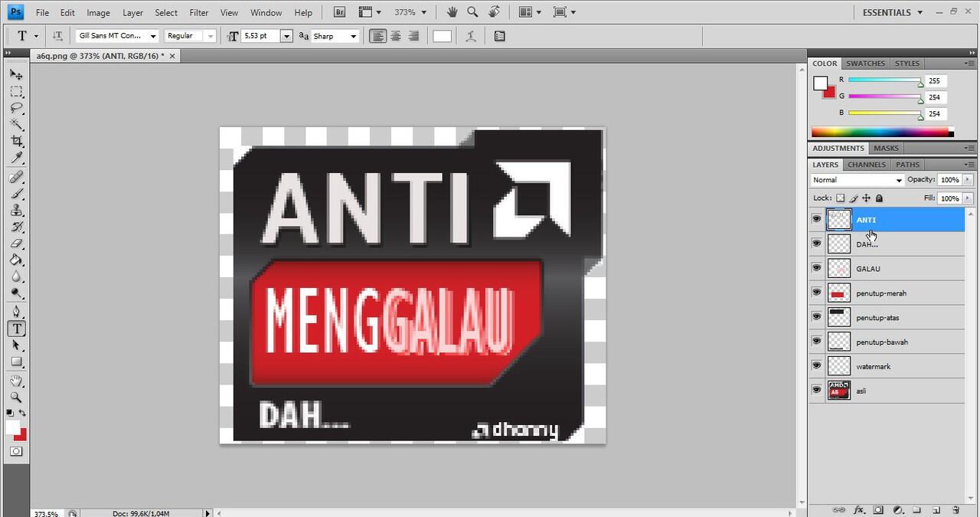The width and height of the screenshot is (980, 517).
Task: Select the Clone Stamp tool
Action: (16, 211)
